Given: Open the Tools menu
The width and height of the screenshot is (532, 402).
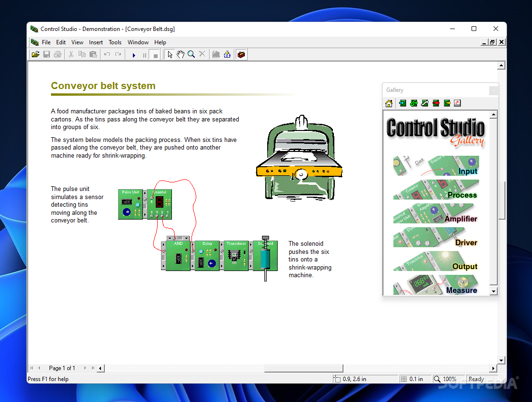Looking at the screenshot, I should [115, 42].
